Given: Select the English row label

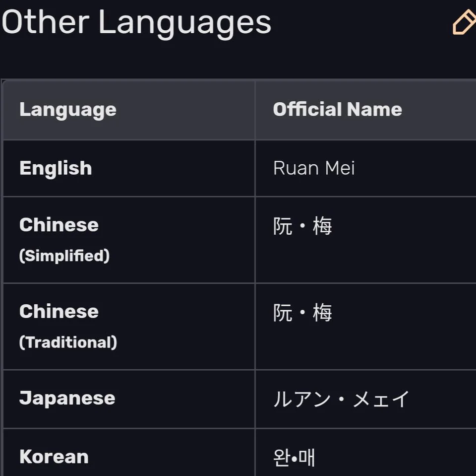Looking at the screenshot, I should [55, 168].
